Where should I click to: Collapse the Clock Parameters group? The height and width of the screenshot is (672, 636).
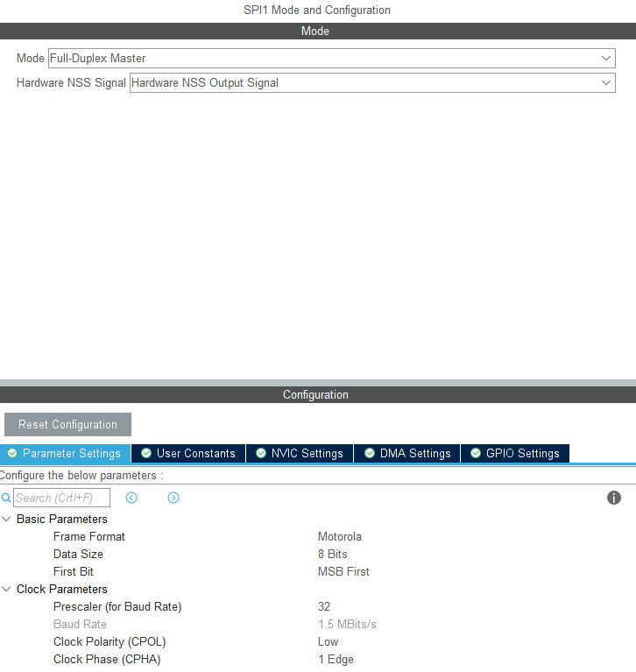tap(6, 590)
